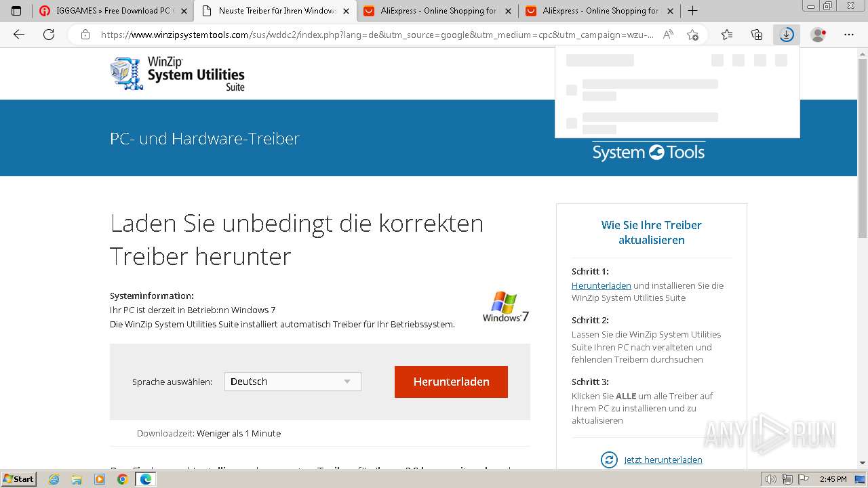
Task: Select the Microsoft Edge taskbar icon
Action: click(145, 479)
